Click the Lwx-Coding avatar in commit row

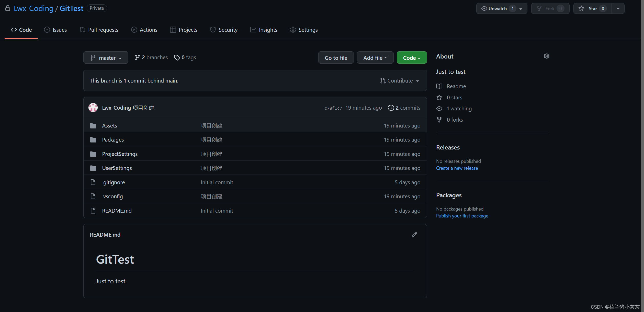coord(93,108)
